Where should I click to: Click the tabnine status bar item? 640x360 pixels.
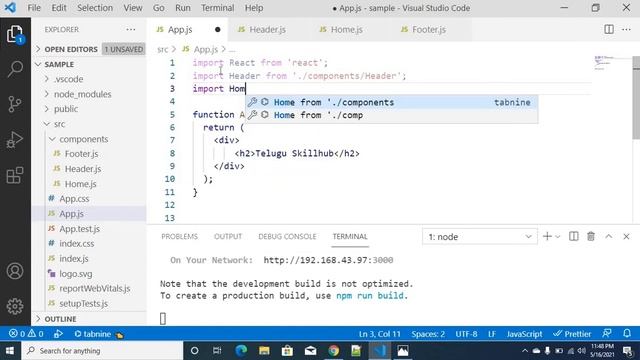(x=98, y=334)
